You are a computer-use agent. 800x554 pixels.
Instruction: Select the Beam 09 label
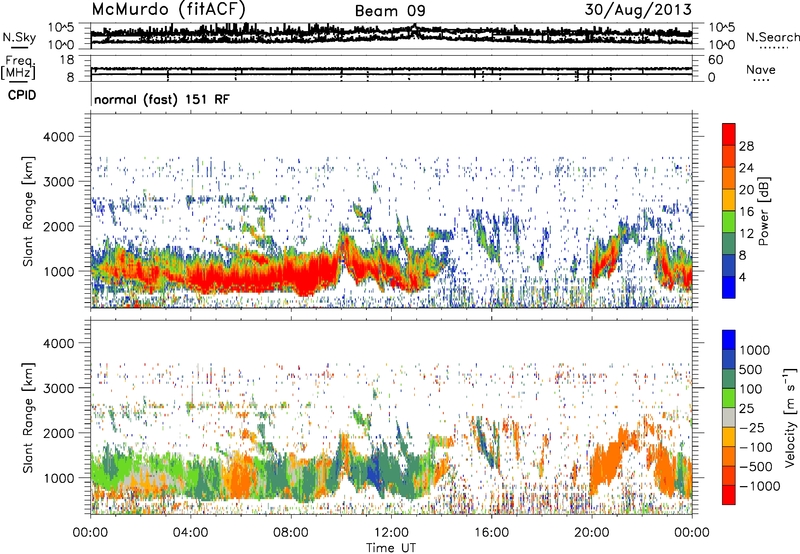pos(390,11)
